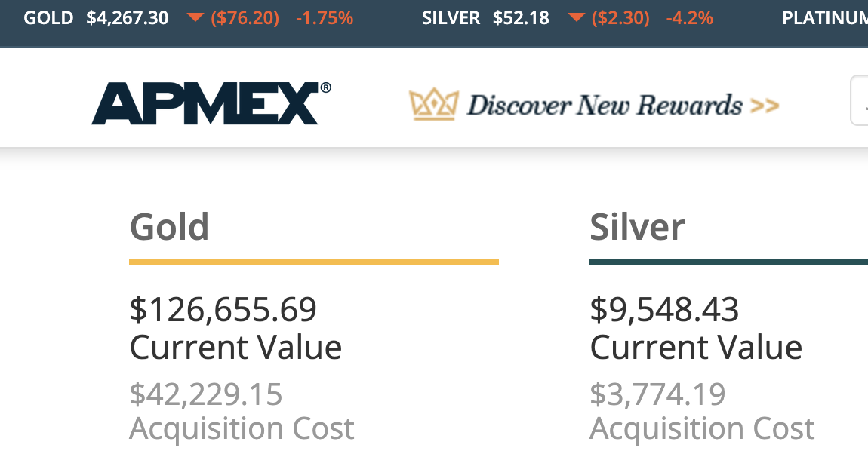Open the Discover New Rewards link
Image resolution: width=868 pixels, height=460 pixels.
[x=604, y=105]
